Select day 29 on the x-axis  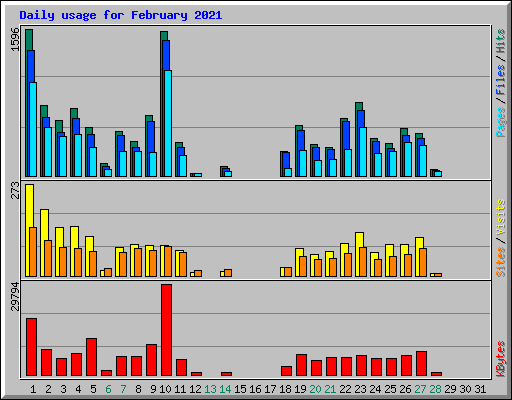(x=450, y=389)
